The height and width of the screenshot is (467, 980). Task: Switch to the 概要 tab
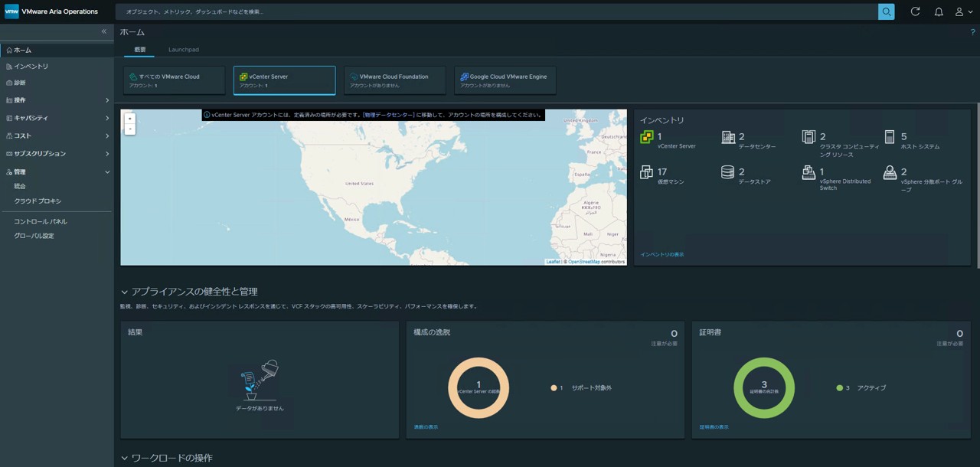click(x=139, y=50)
